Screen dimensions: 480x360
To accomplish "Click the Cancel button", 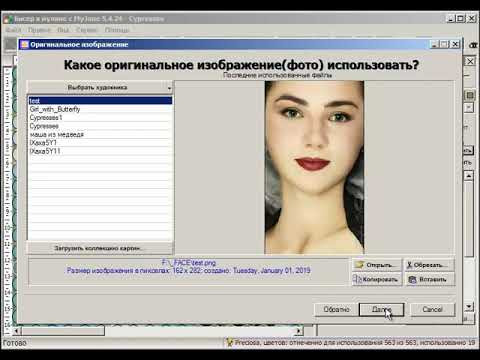I will [432, 310].
